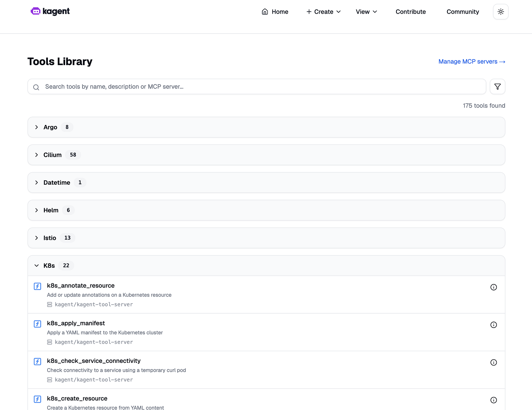The height and width of the screenshot is (410, 532).
Task: Click function icon beside k8s_create_resource
Action: 38,399
